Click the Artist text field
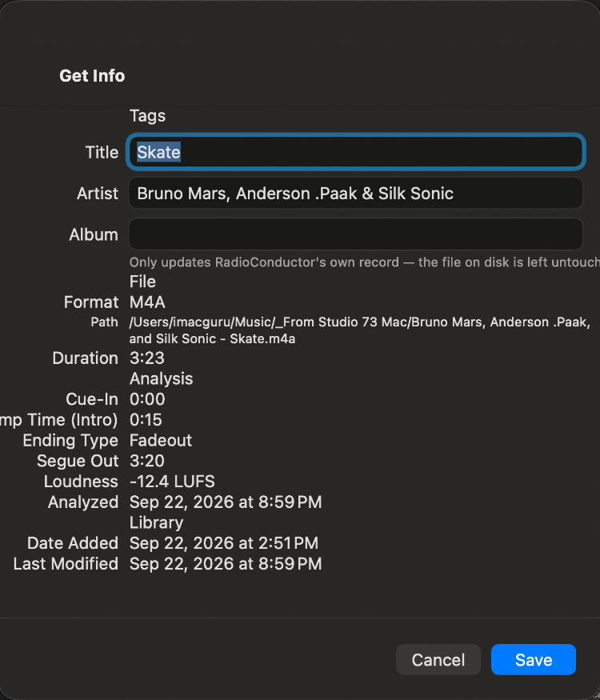The height and width of the screenshot is (700, 600). coord(356,194)
